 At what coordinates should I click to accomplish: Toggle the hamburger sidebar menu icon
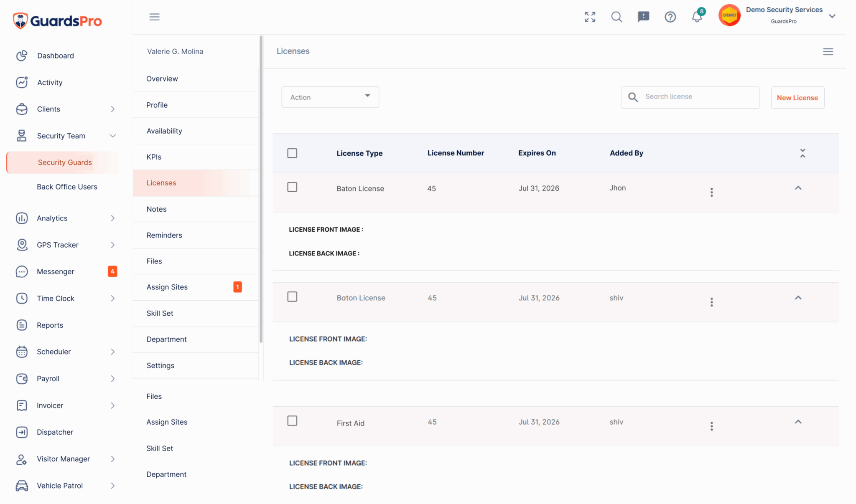point(154,17)
